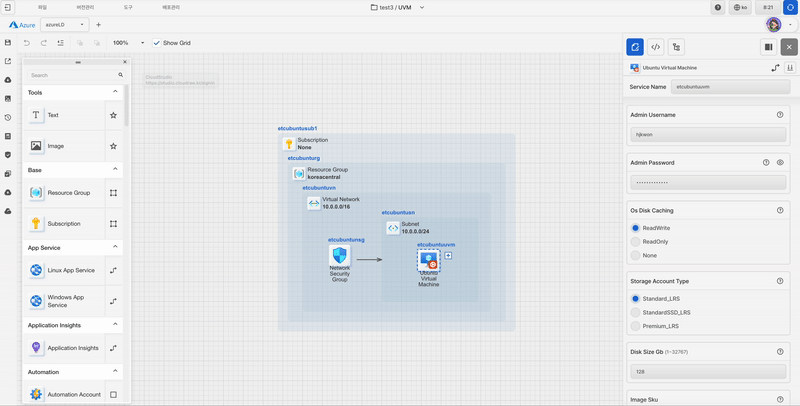Image resolution: width=800 pixels, height=406 pixels.
Task: Click the history clock icon in the left sidebar
Action: point(8,117)
